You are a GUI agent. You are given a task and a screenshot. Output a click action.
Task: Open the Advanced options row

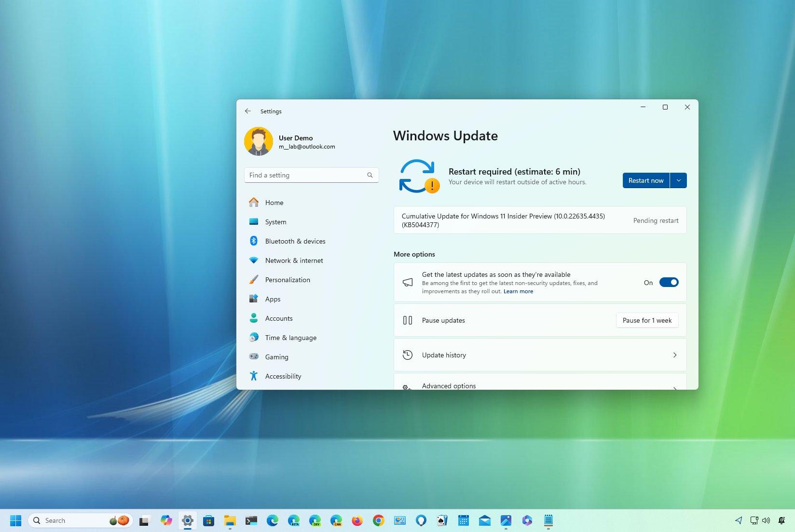tap(540, 382)
